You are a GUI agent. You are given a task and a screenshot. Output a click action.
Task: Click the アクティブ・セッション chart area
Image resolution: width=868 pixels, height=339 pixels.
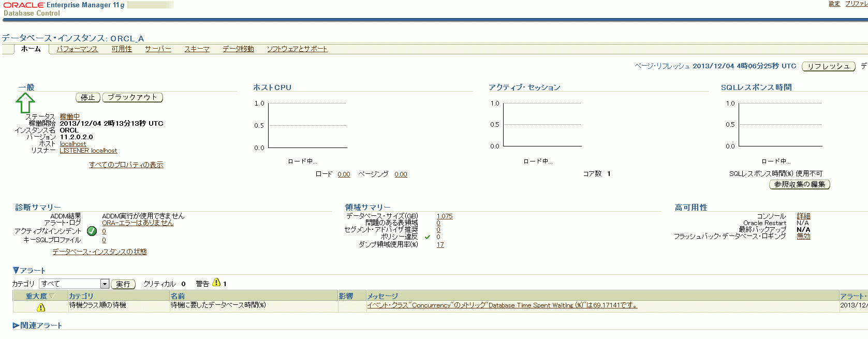[543, 125]
